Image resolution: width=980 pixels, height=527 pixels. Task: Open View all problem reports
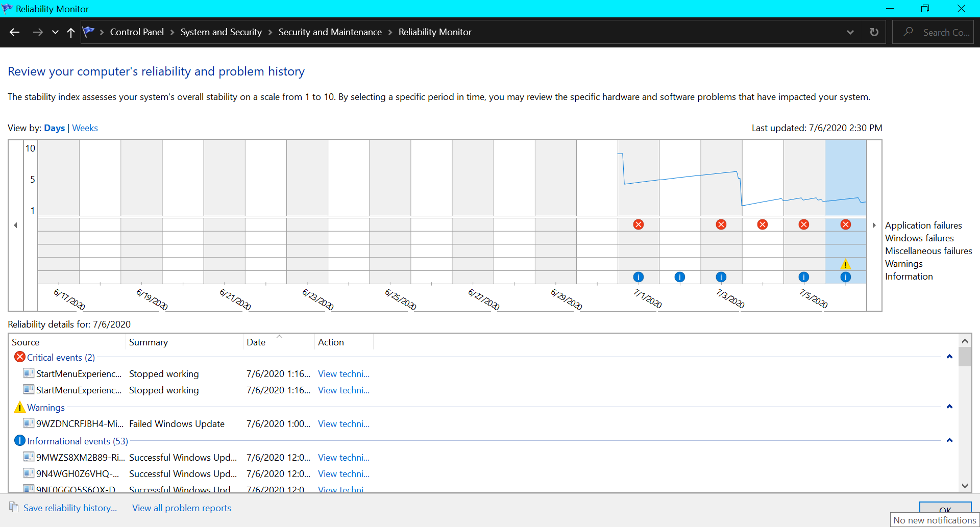point(182,508)
